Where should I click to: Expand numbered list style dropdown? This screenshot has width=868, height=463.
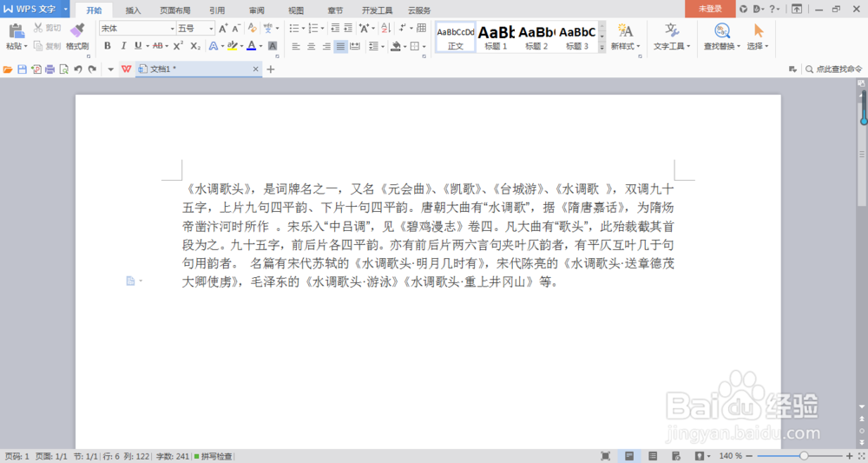tap(323, 29)
